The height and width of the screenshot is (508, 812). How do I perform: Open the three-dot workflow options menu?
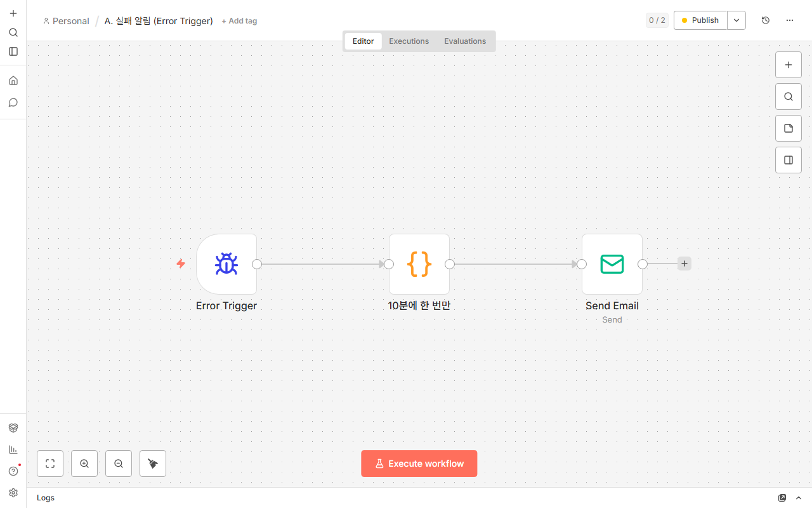(x=790, y=20)
